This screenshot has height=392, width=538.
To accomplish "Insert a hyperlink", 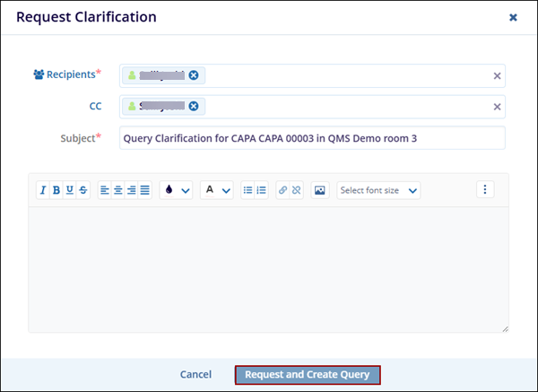I will [x=283, y=190].
